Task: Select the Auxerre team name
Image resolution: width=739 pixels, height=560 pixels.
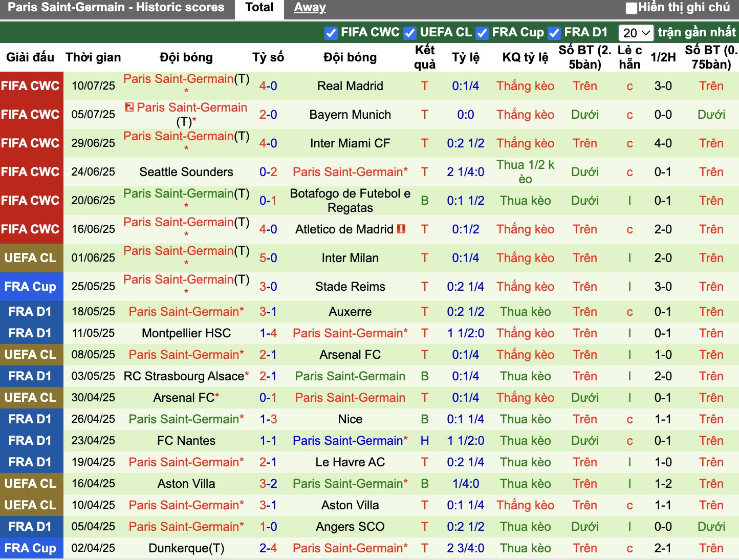Action: tap(350, 311)
